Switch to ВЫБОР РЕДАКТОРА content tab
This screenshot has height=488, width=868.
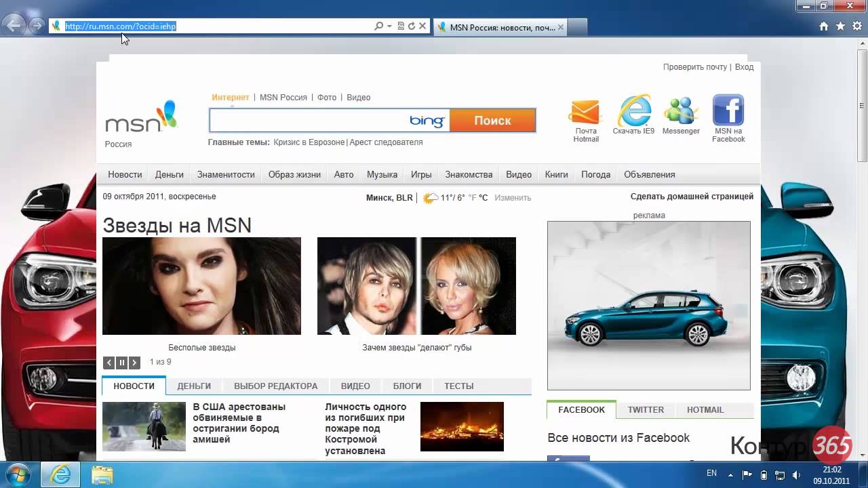click(x=275, y=386)
